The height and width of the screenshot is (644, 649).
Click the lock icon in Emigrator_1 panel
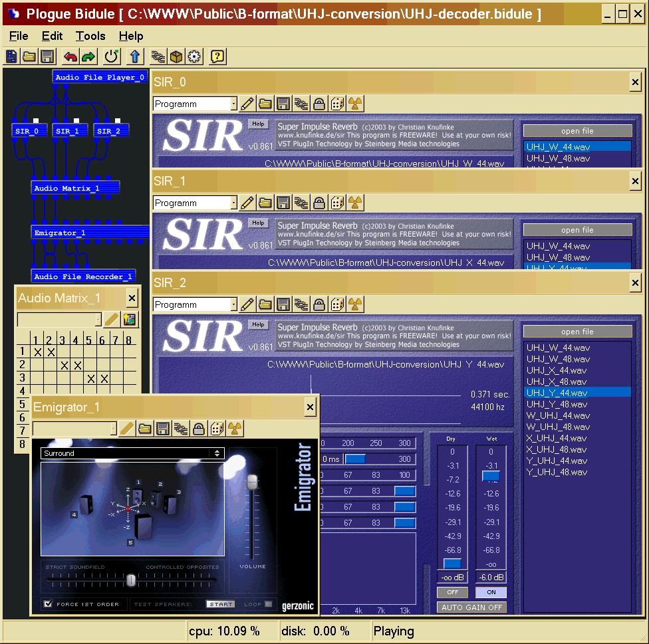[x=199, y=429]
